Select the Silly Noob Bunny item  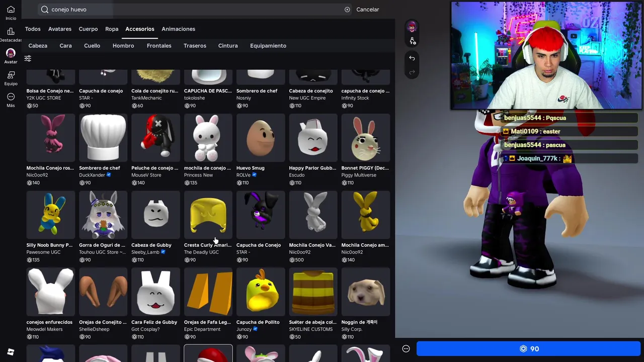[51, 215]
